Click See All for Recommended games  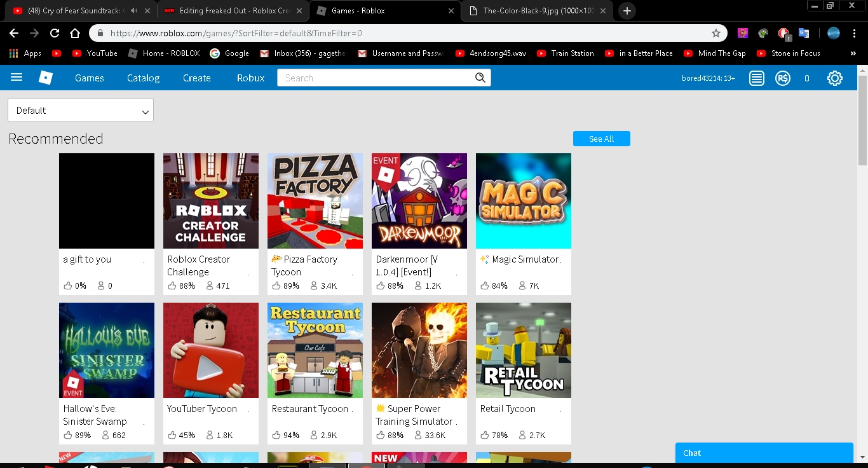click(x=602, y=139)
